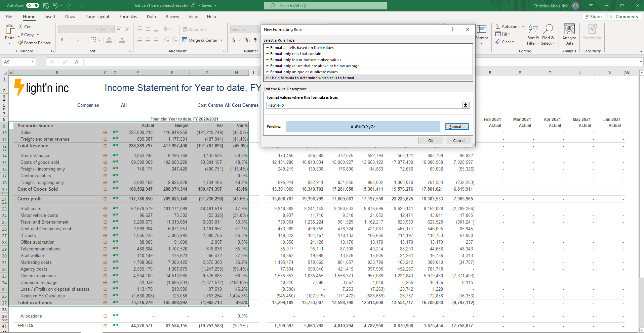Click the Sort & Filter icon
Viewport: 644px width, 333px height.
point(533,30)
